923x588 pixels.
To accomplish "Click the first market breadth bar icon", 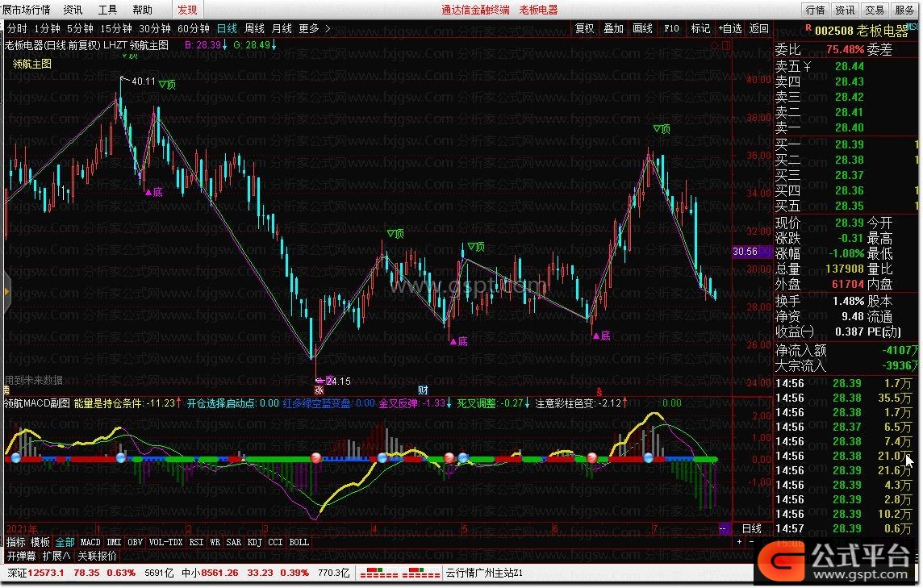I will pyautogui.click(x=378, y=573).
